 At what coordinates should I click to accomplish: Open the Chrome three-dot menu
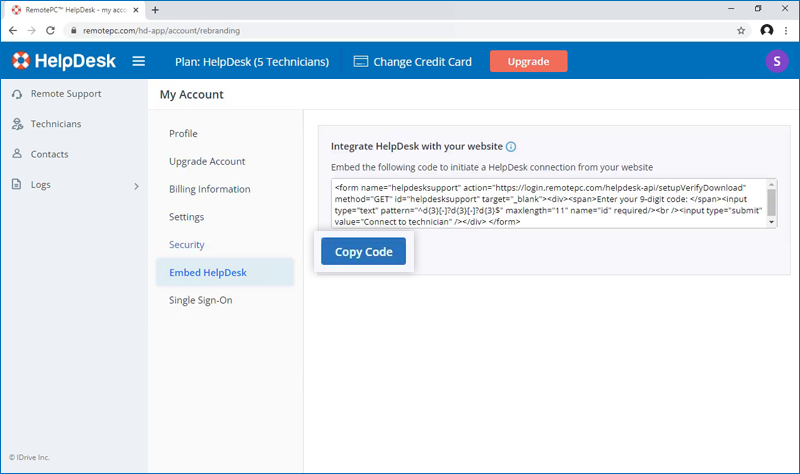(x=786, y=31)
